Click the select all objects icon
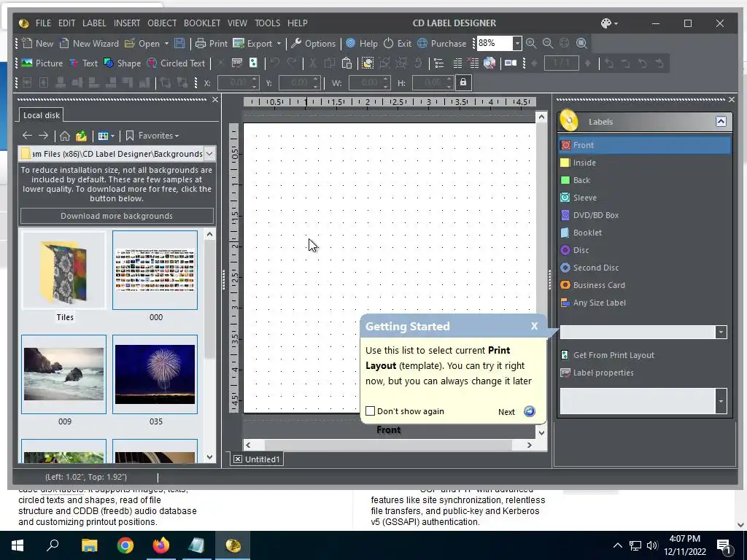The width and height of the screenshot is (747, 560). [368, 63]
